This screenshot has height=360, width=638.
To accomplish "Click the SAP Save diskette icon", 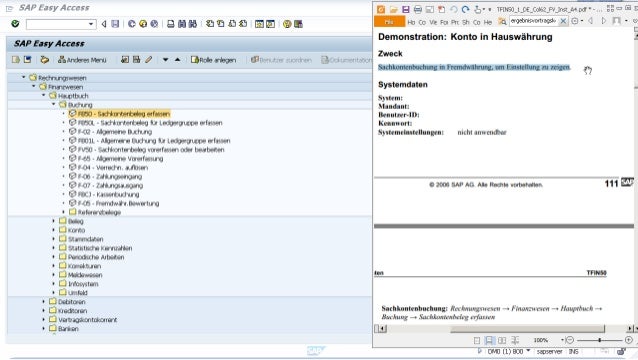I will point(115,24).
